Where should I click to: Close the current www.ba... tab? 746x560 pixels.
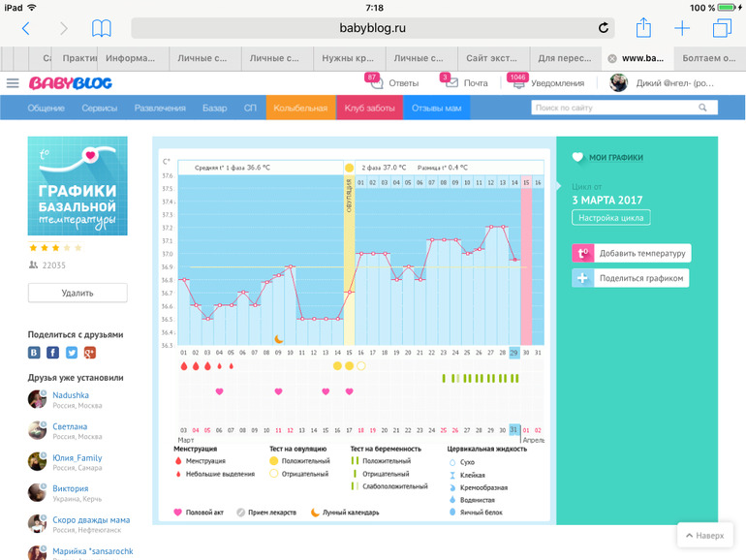point(611,58)
